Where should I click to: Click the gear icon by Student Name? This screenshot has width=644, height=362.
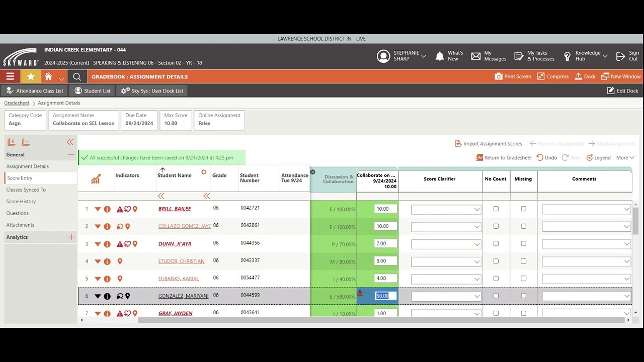204,172
